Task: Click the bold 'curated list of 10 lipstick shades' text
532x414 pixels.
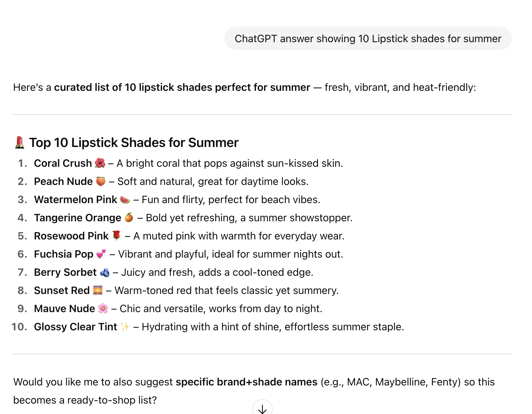Action: [x=182, y=87]
